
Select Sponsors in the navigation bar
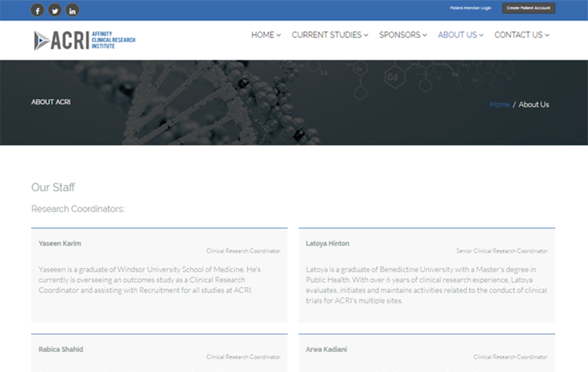click(399, 35)
